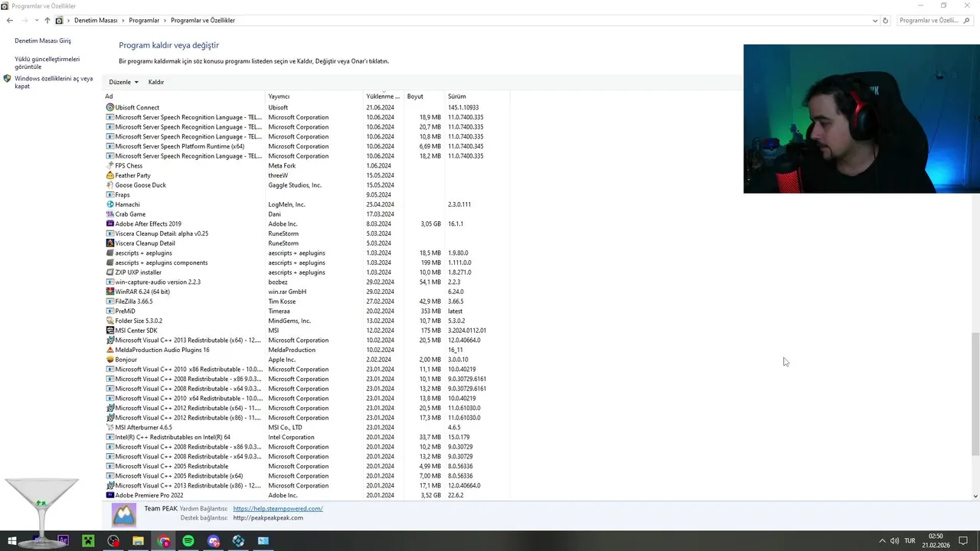The height and width of the screenshot is (551, 980).
Task: Open After Effects from the taskbar
Action: point(63,541)
